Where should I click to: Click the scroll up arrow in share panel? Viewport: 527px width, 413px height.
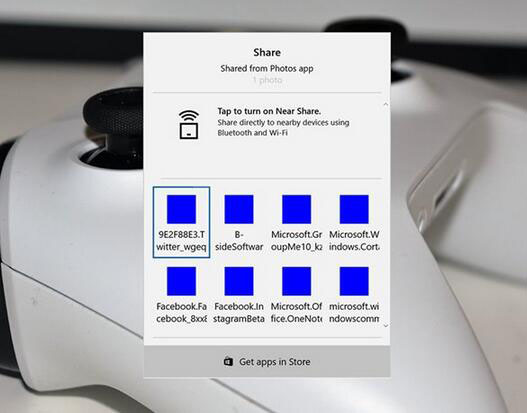click(x=386, y=104)
